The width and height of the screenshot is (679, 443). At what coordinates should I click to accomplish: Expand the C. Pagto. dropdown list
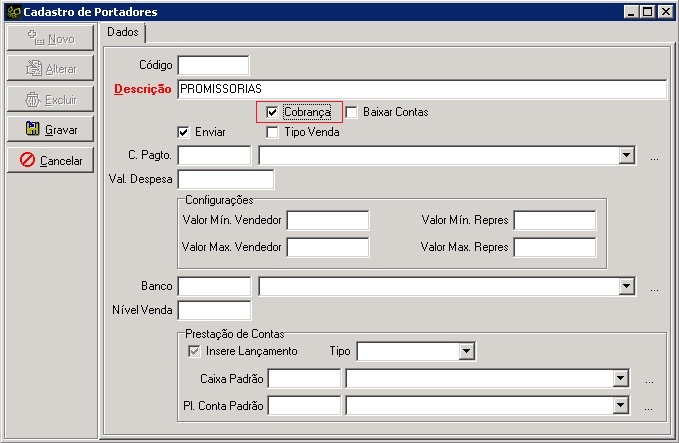point(626,156)
